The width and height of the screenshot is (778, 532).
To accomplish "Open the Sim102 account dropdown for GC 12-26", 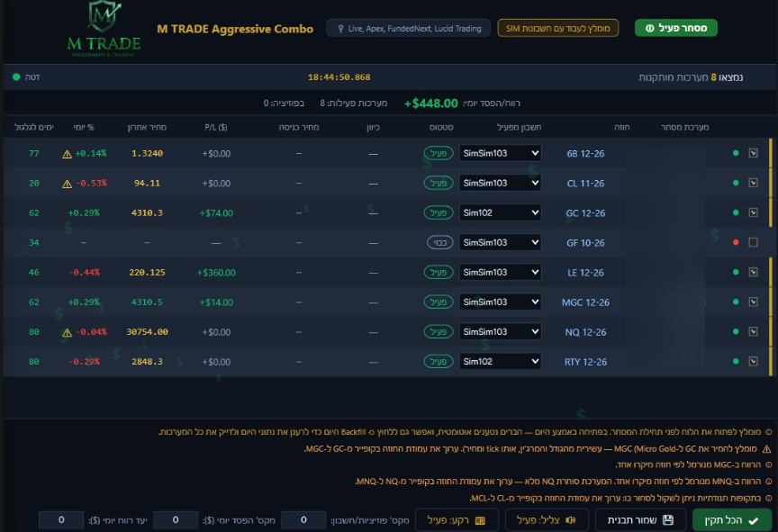I will click(x=500, y=212).
